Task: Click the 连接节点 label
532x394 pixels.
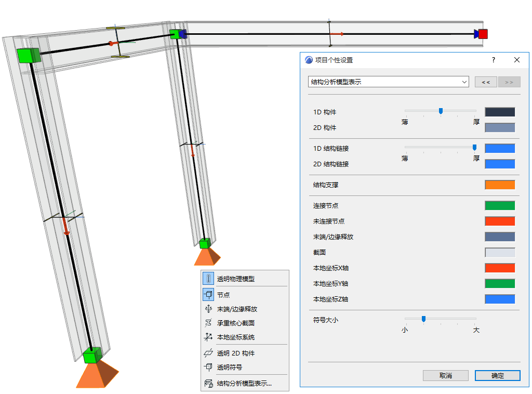Action: click(326, 206)
